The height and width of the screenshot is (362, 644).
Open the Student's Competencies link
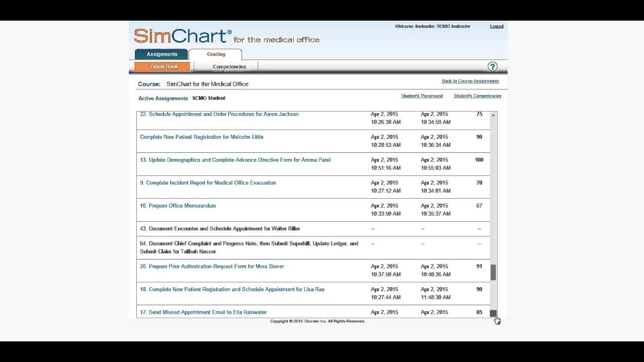(477, 96)
